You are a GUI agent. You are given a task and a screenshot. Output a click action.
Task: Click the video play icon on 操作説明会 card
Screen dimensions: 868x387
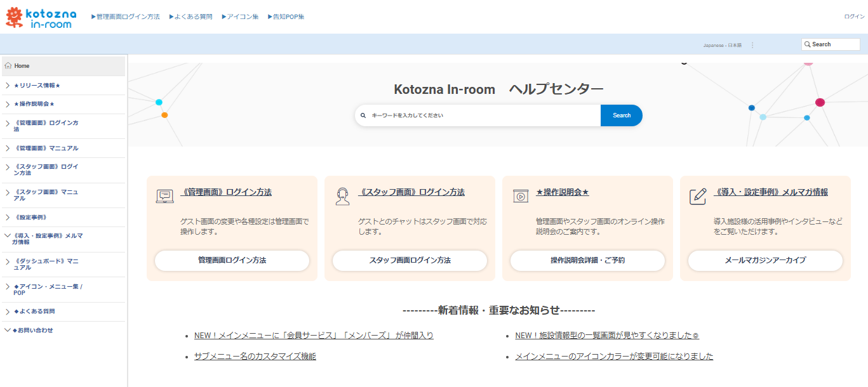pyautogui.click(x=521, y=196)
